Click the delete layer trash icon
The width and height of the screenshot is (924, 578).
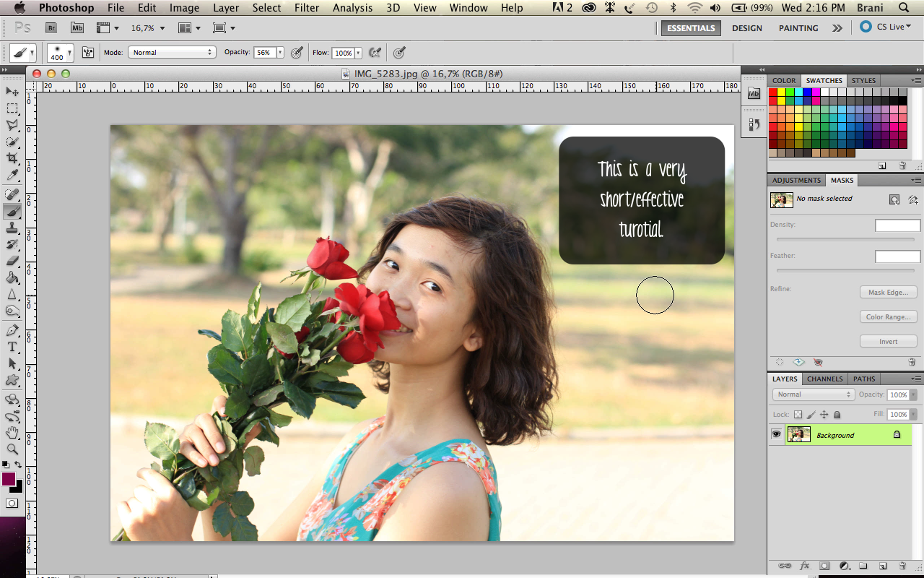(902, 566)
